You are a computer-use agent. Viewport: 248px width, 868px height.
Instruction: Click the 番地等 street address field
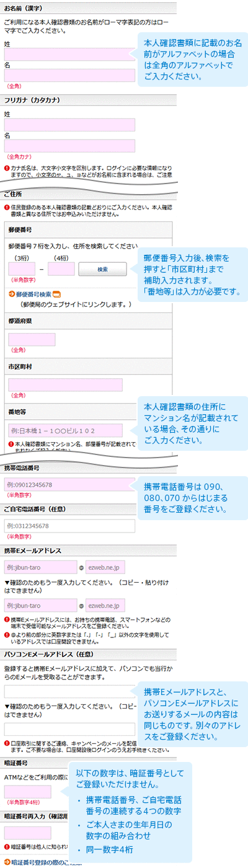coord(66,430)
